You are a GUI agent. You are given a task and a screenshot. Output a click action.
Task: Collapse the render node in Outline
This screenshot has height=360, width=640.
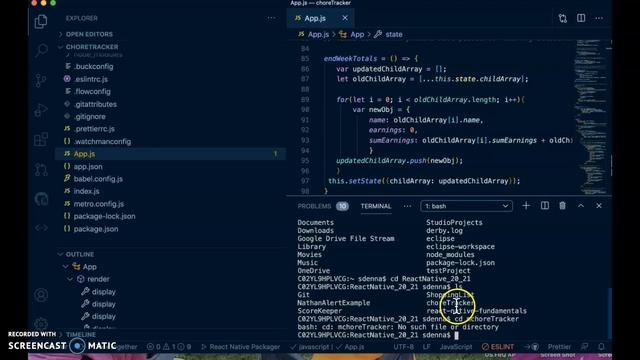(x=70, y=279)
